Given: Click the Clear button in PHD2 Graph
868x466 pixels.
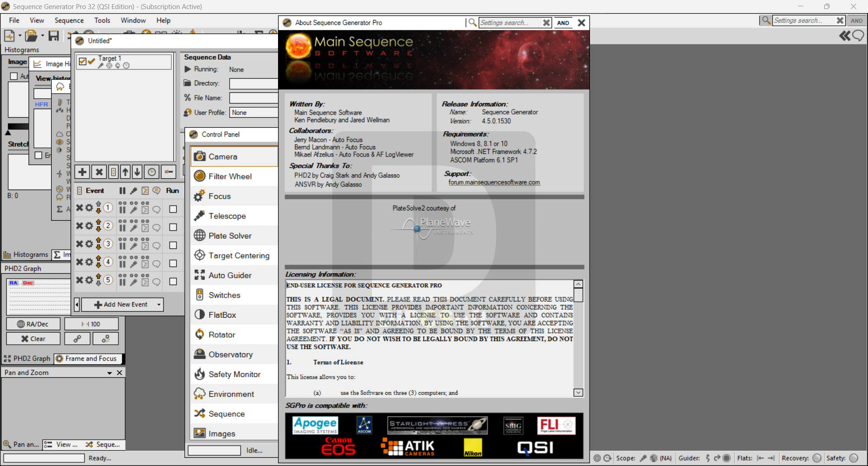Looking at the screenshot, I should click(33, 338).
